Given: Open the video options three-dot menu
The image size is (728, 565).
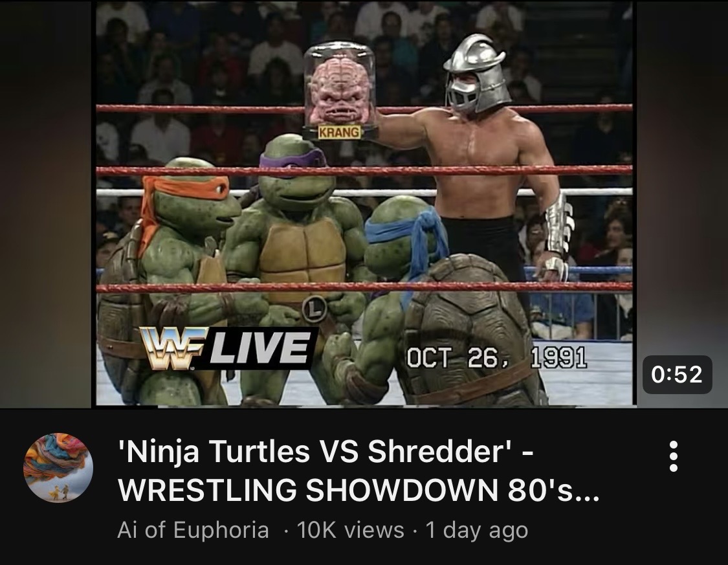Looking at the screenshot, I should [x=674, y=456].
